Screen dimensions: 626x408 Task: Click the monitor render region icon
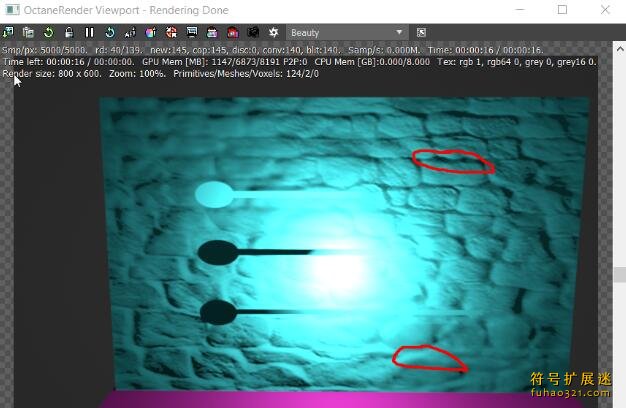click(192, 32)
